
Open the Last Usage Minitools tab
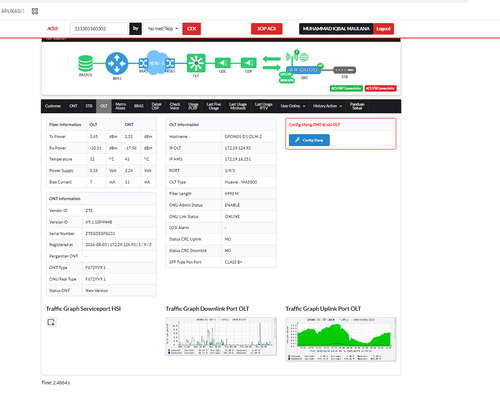pos(238,106)
